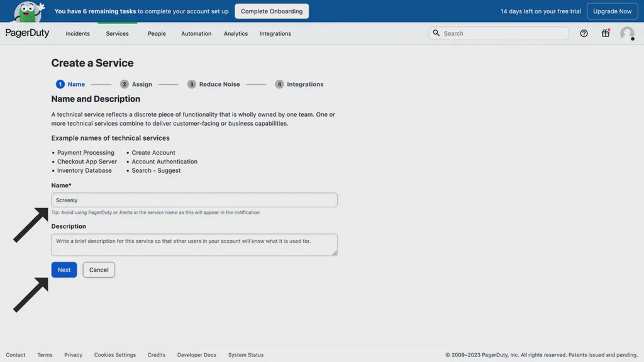This screenshot has height=362, width=644.
Task: Click the PagerDuty wordmark to go home
Action: pos(28,33)
